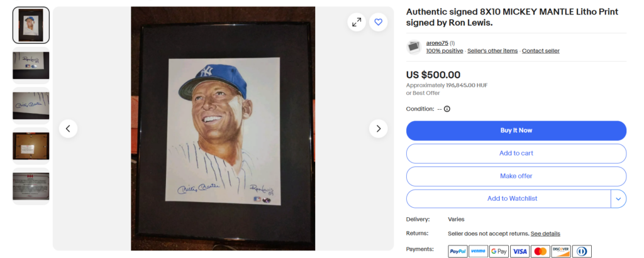Select the PayPal payment icon

pyautogui.click(x=458, y=251)
